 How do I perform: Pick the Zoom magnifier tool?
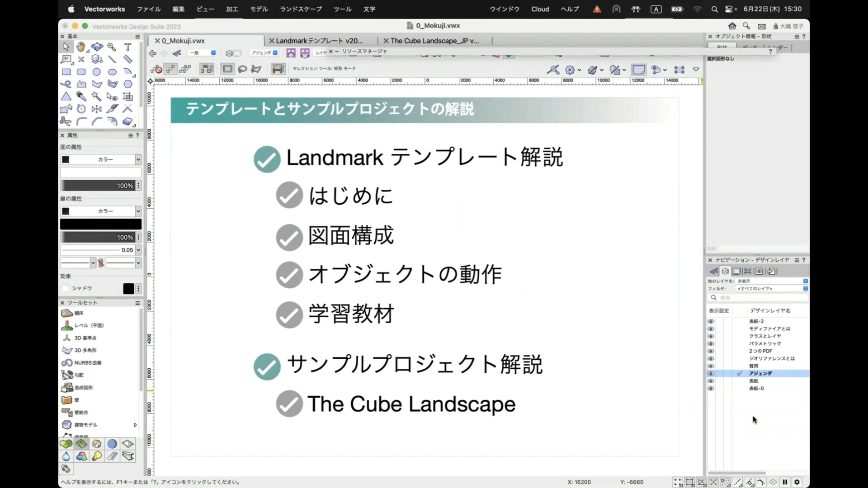coord(112,47)
